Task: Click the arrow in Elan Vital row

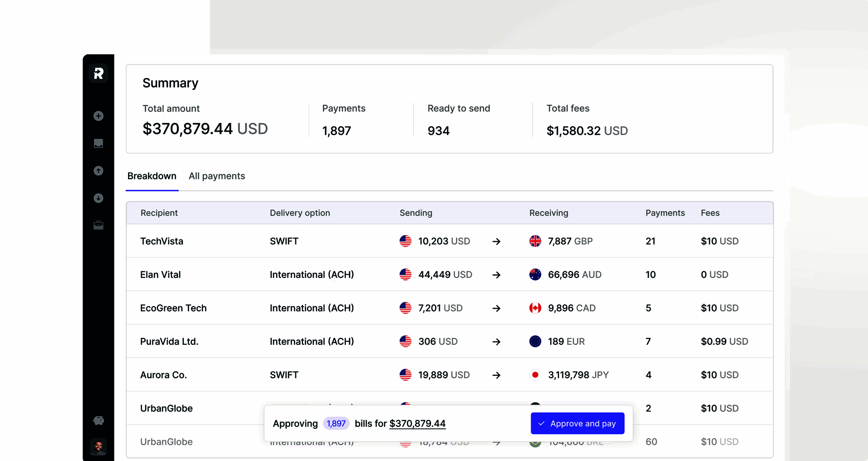Action: point(496,275)
